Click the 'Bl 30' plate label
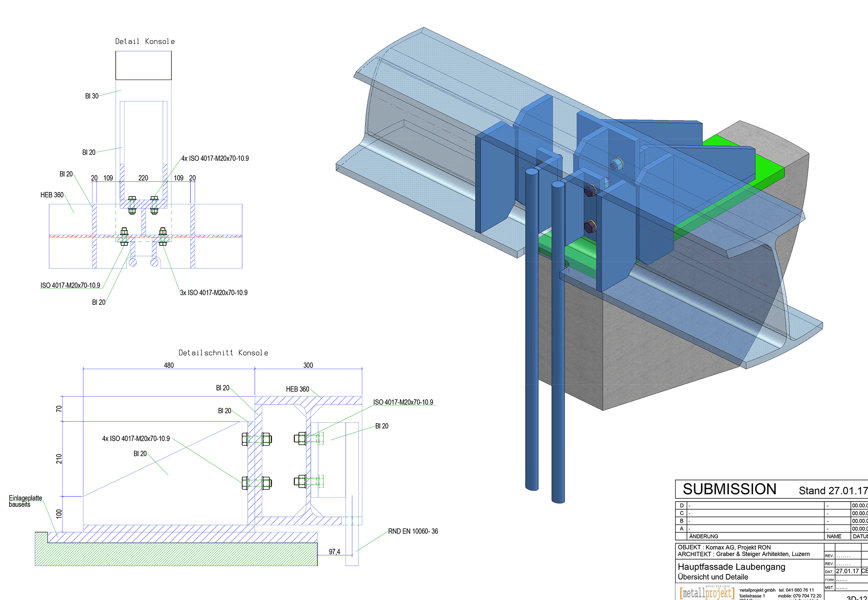The width and height of the screenshot is (868, 600). point(92,96)
